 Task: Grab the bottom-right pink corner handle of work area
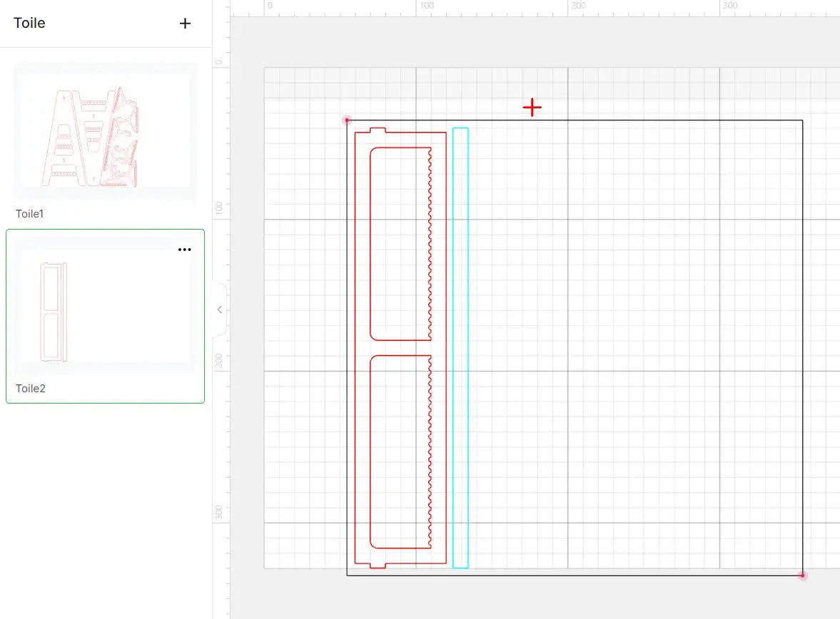tap(802, 575)
